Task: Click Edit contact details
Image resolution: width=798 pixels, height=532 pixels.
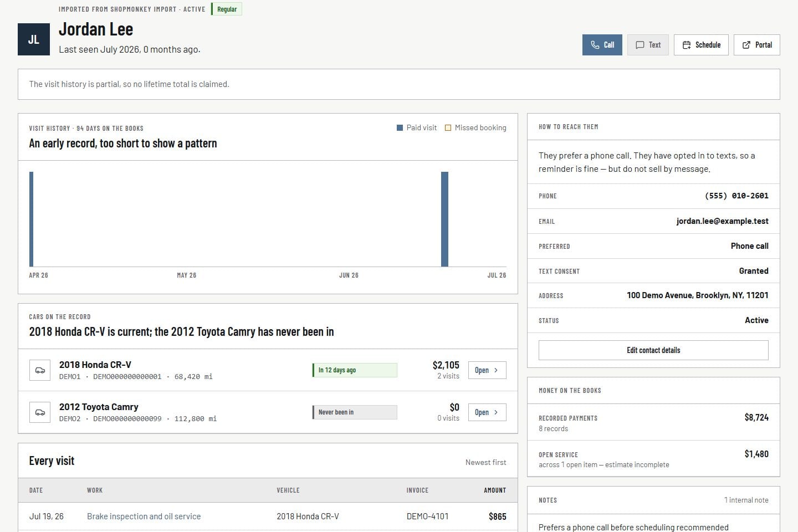Action: coord(653,350)
